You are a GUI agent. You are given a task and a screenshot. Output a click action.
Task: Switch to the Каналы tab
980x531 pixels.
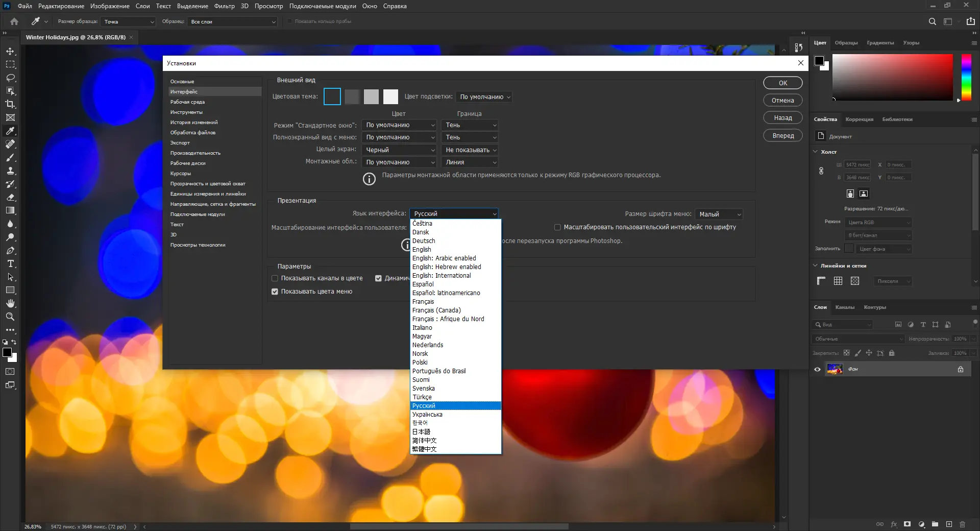tap(845, 307)
